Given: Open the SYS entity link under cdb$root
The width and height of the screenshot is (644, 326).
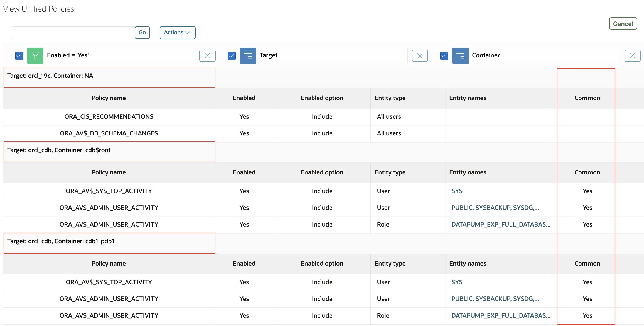Looking at the screenshot, I should pos(456,191).
